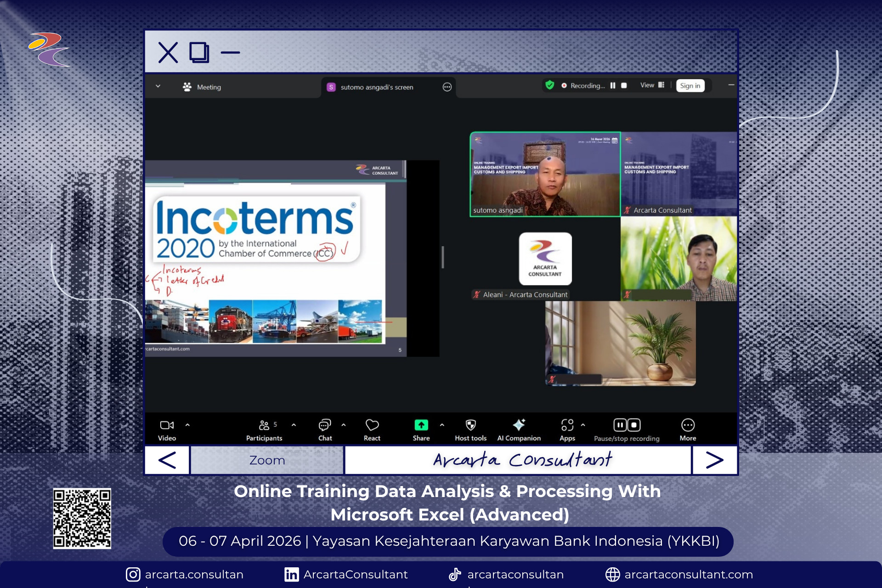Pause the recording in the top bar
Image resolution: width=882 pixels, height=588 pixels.
pos(613,85)
